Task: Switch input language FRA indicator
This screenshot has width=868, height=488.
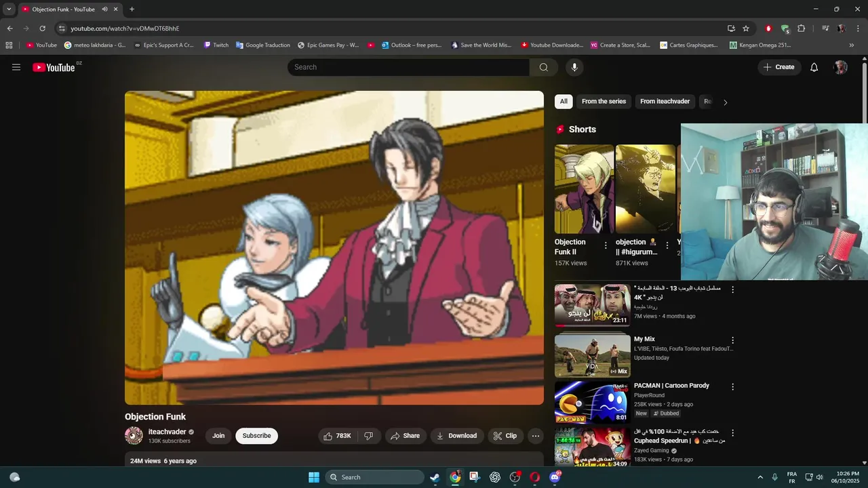Action: click(791, 477)
